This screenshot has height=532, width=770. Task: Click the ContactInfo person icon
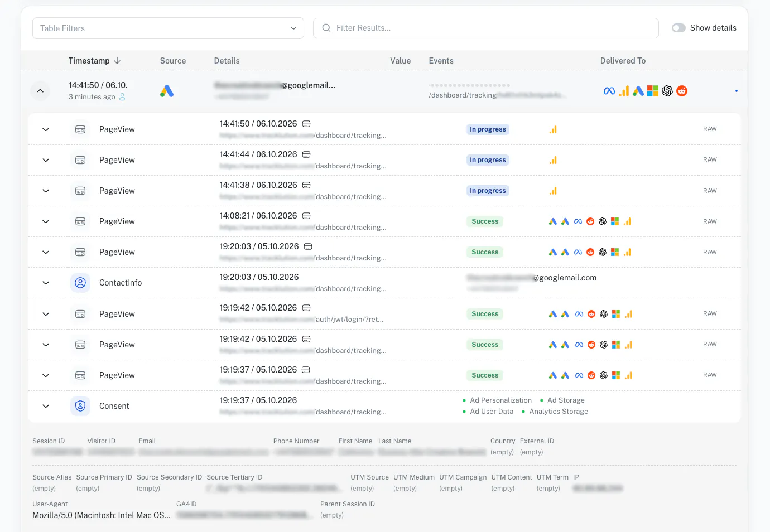pyautogui.click(x=80, y=283)
